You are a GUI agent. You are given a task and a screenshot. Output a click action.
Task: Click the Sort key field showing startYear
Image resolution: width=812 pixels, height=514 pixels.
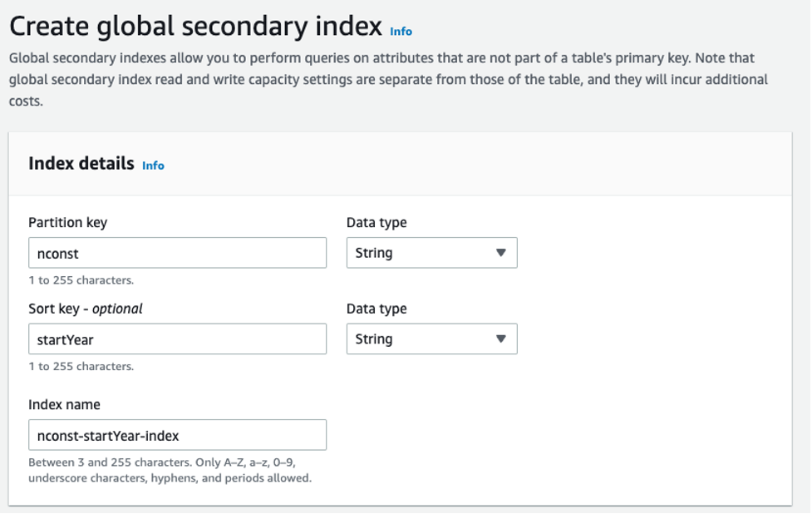(177, 339)
